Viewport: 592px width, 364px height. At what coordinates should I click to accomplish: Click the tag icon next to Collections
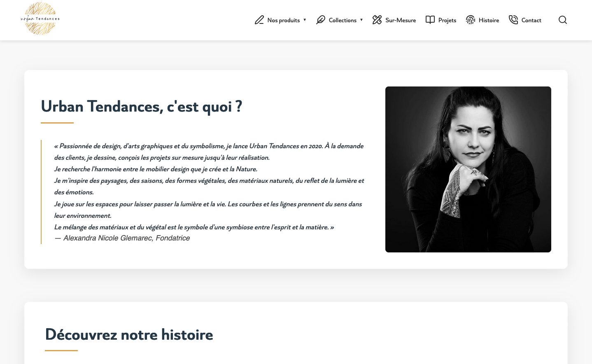click(x=321, y=19)
